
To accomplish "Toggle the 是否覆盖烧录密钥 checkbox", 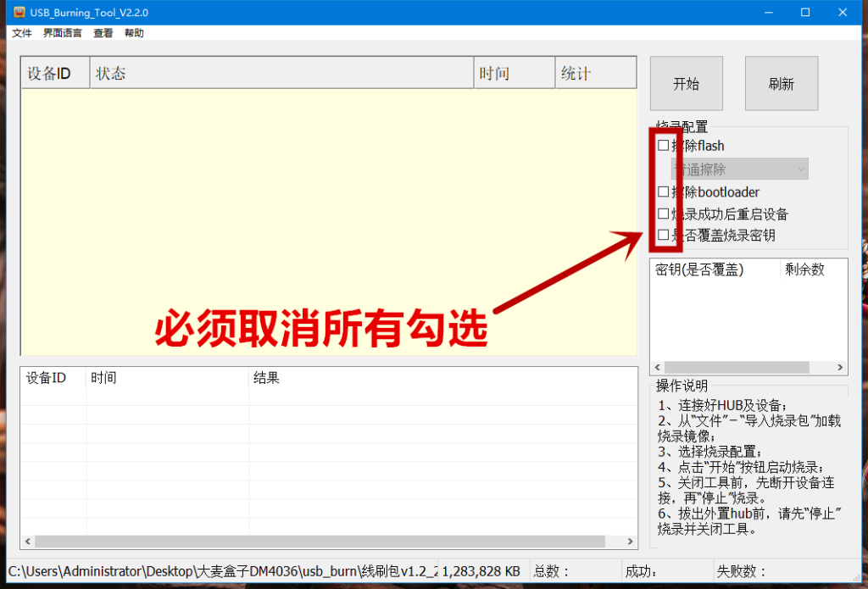I will 664,236.
